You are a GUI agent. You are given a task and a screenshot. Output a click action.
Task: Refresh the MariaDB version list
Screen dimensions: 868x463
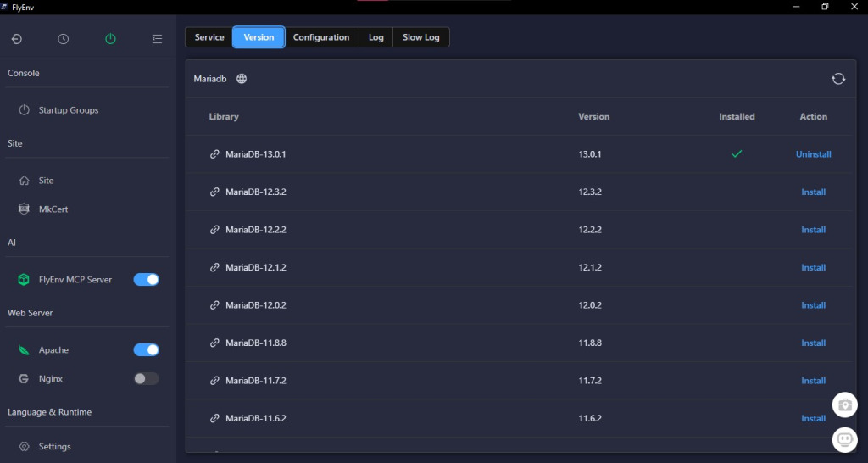pyautogui.click(x=838, y=79)
